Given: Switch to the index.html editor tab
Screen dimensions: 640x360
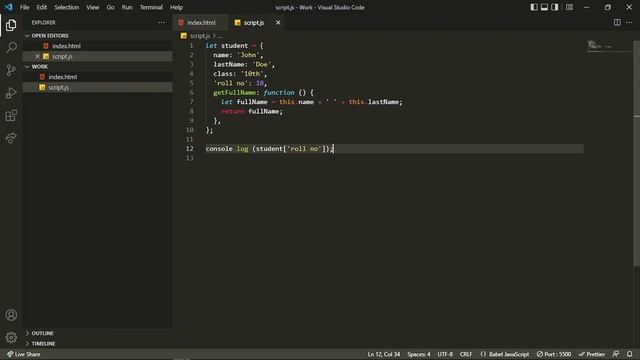Looking at the screenshot, I should click(200, 22).
